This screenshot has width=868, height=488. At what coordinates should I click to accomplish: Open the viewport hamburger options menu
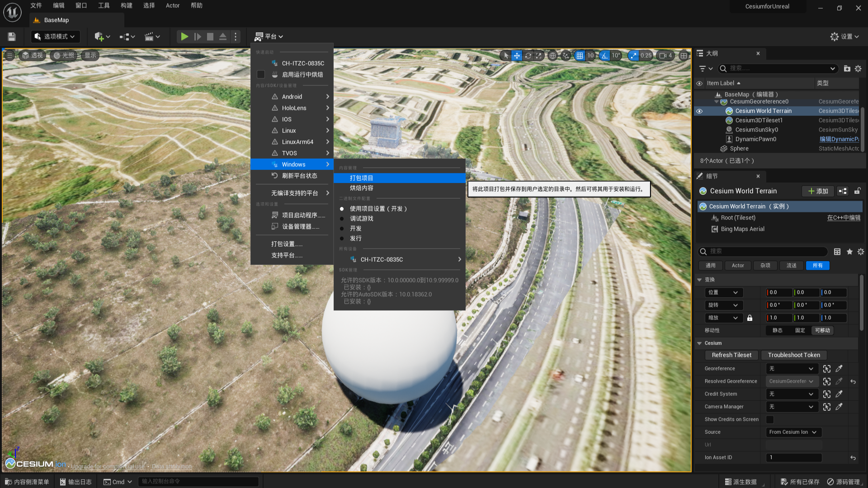[9, 56]
